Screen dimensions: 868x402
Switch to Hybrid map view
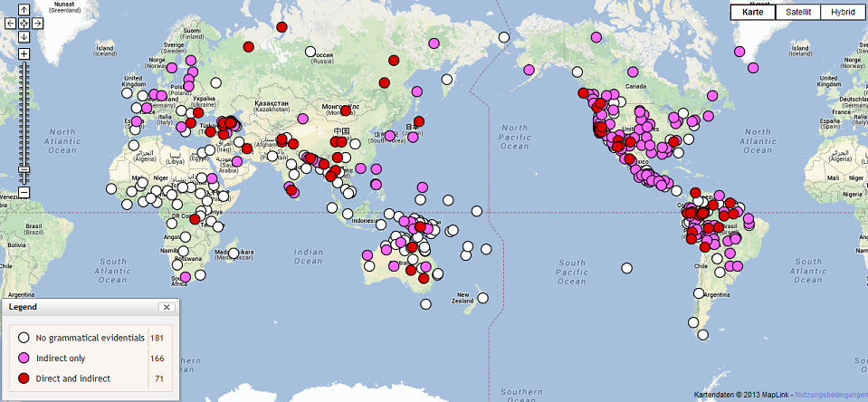point(842,12)
